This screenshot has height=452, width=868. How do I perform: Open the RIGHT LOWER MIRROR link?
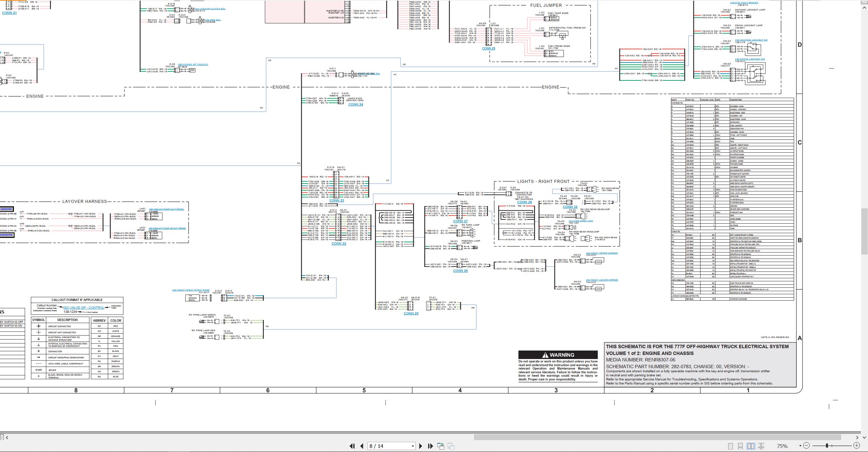[x=602, y=280]
